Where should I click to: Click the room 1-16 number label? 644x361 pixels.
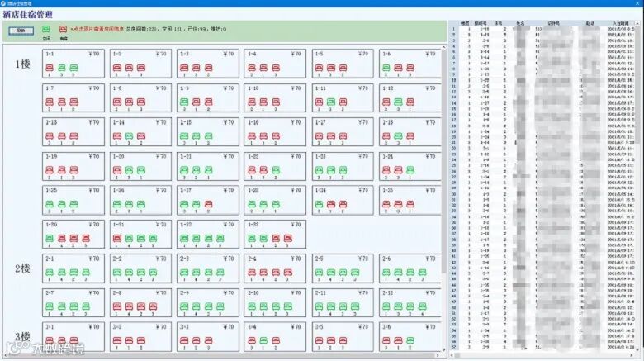pyautogui.click(x=253, y=122)
